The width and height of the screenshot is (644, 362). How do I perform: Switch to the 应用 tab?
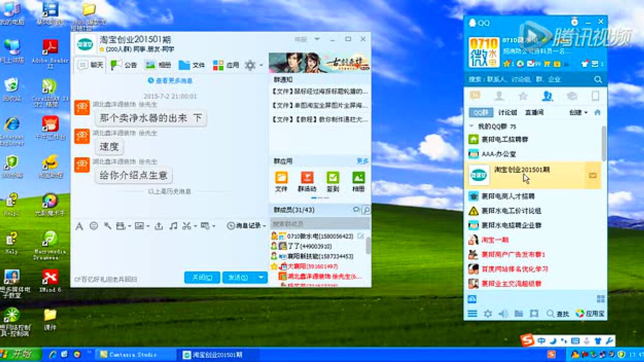(x=226, y=65)
